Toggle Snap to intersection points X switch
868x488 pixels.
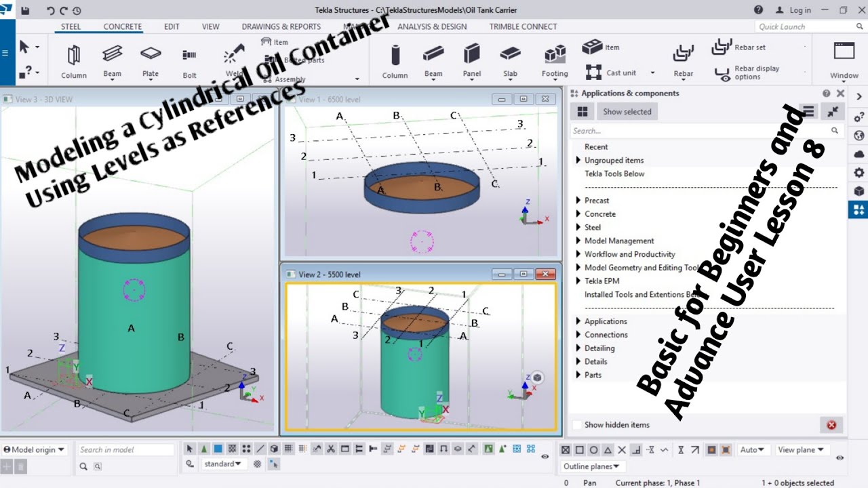pyautogui.click(x=621, y=450)
